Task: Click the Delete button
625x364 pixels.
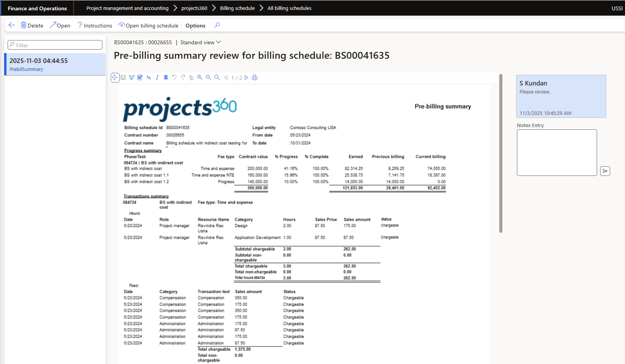Action: point(32,26)
